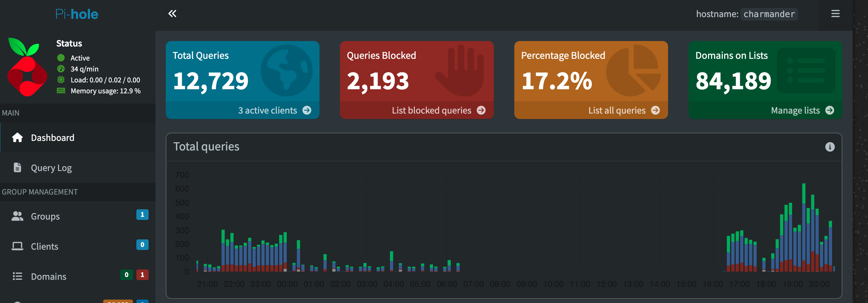This screenshot has width=868, height=303.
Task: Click arrow icon beside List all queries
Action: click(655, 110)
